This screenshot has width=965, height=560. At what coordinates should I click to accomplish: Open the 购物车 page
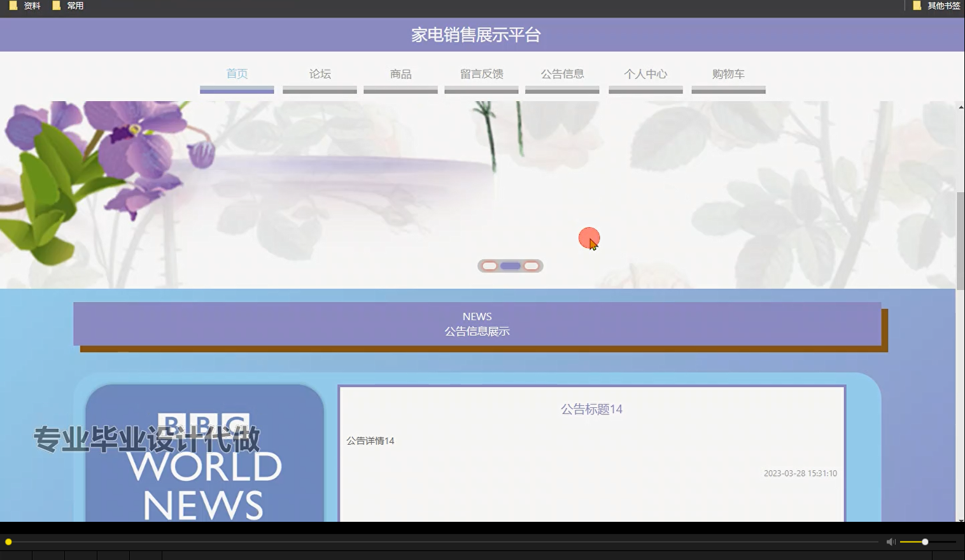click(728, 74)
